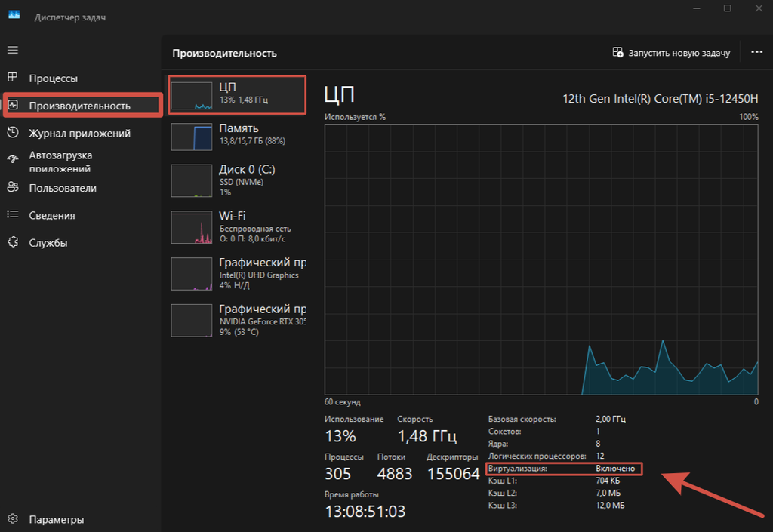The height and width of the screenshot is (532, 773).
Task: Minimize the Диспетчер задач window
Action: click(x=696, y=8)
